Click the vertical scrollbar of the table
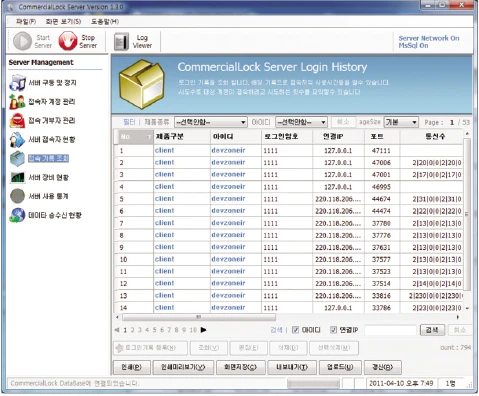 pos(467,215)
